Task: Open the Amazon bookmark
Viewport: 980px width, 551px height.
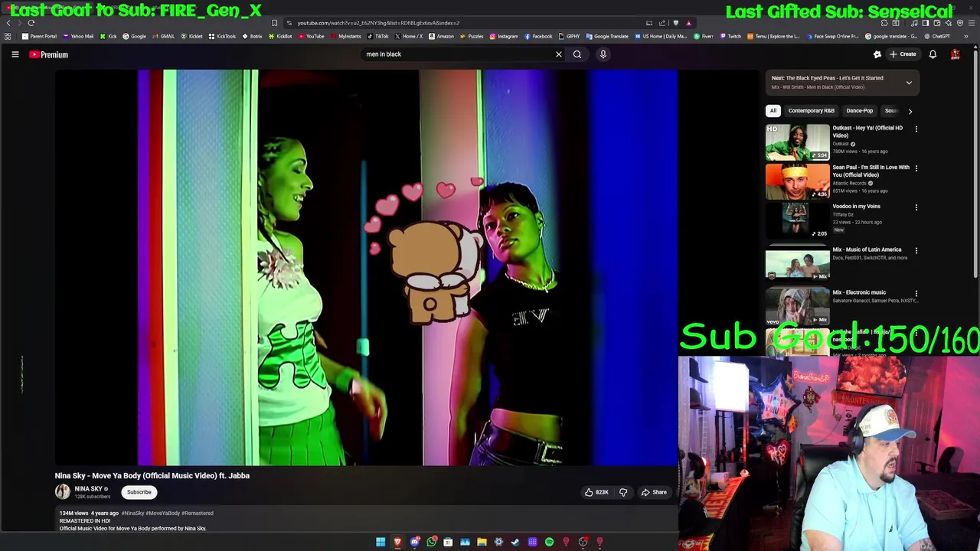Action: click(x=442, y=36)
